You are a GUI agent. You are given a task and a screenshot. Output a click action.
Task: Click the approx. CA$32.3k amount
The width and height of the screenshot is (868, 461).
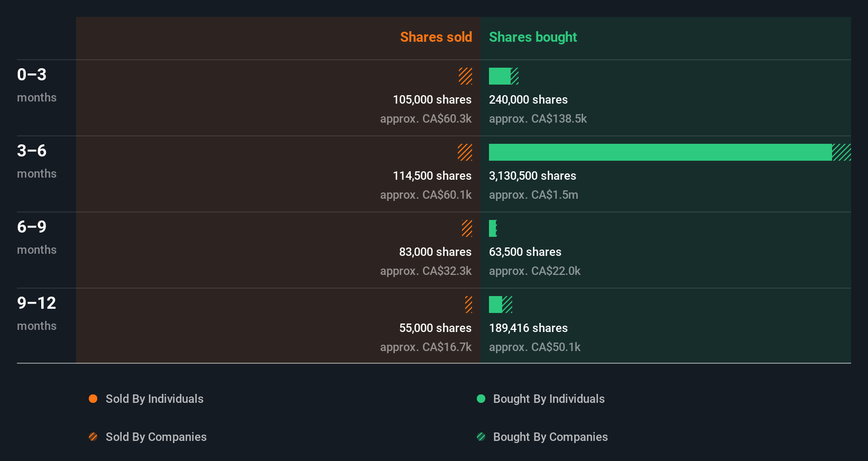[426, 271]
